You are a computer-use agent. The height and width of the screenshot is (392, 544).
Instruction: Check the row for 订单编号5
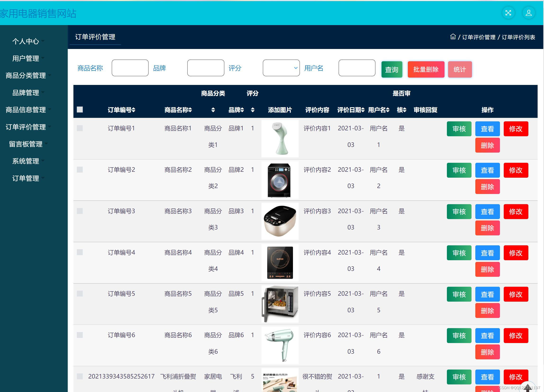point(80,294)
